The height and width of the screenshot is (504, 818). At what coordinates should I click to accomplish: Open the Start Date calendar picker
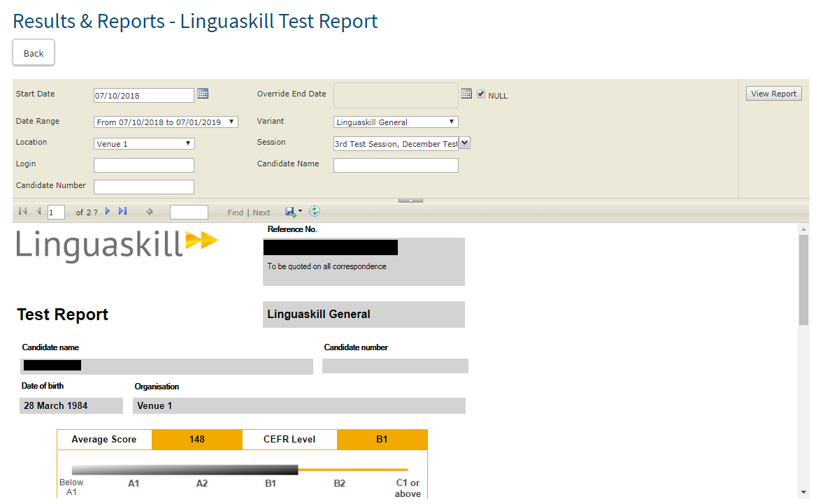click(203, 94)
